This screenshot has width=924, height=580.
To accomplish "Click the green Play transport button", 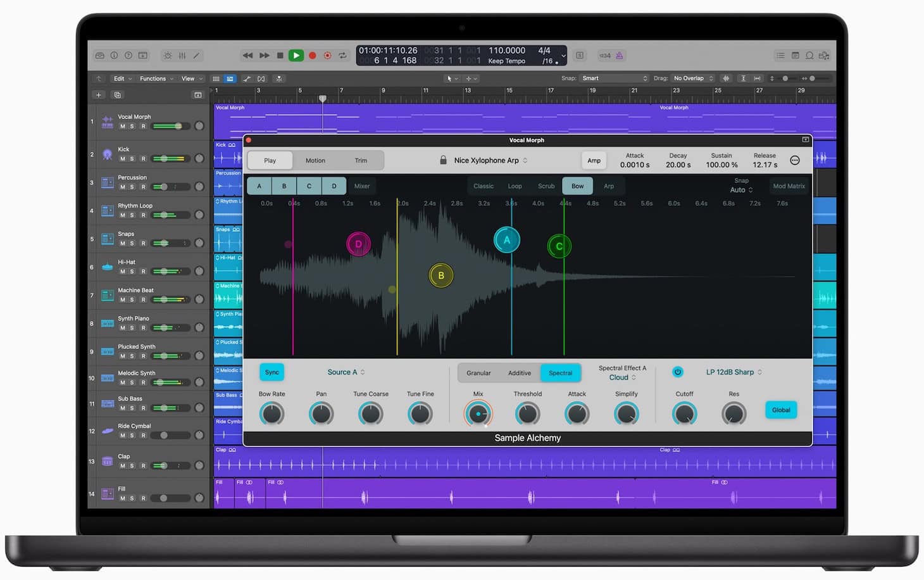I will (x=296, y=56).
